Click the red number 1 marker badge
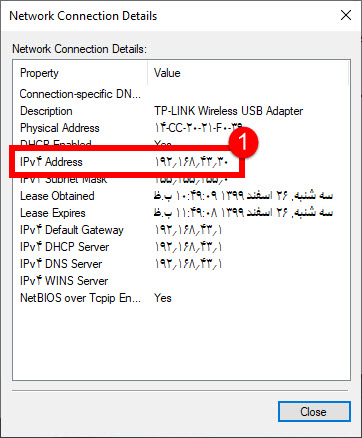 tap(243, 142)
